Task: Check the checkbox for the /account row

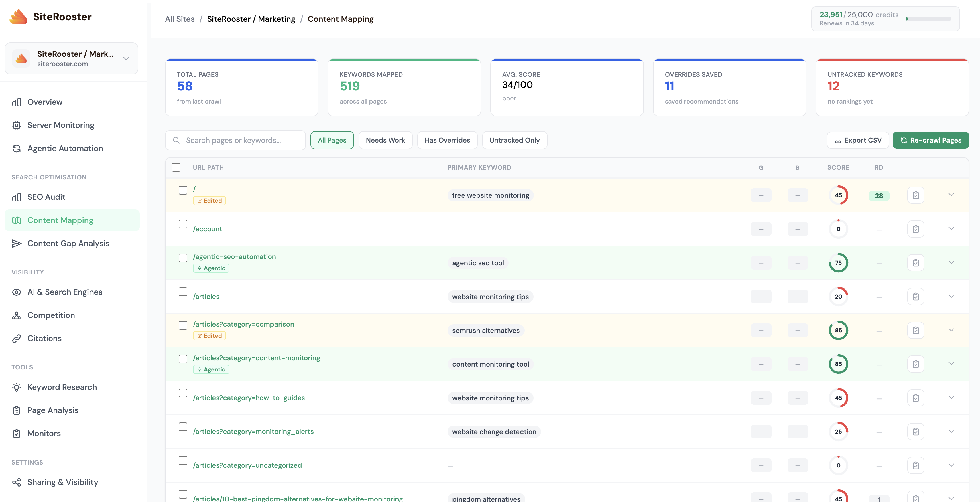Action: 183,224
